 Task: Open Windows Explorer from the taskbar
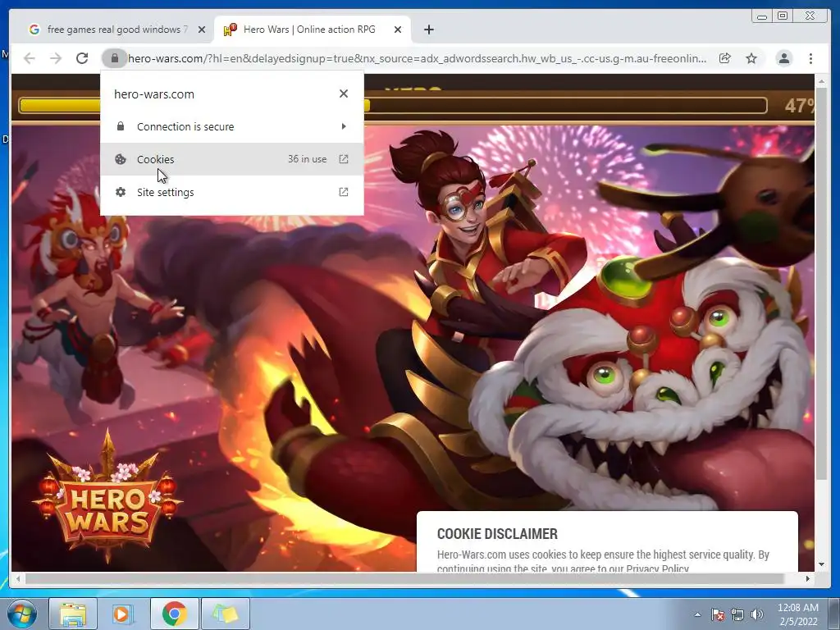pyautogui.click(x=73, y=614)
